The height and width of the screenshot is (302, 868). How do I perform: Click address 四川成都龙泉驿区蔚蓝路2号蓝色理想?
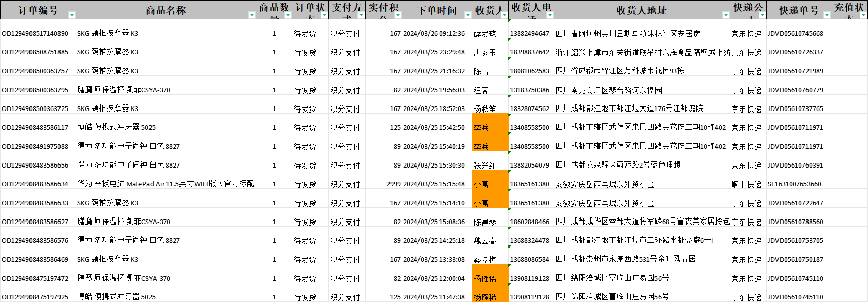click(x=618, y=165)
